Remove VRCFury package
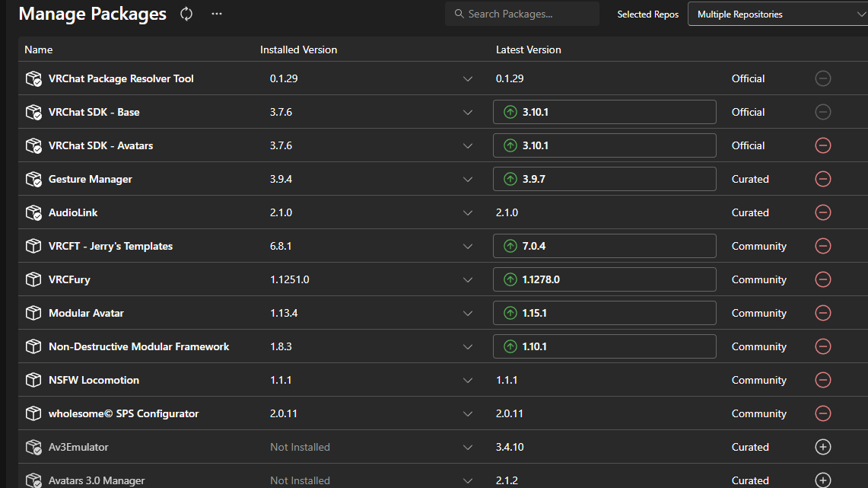Image resolution: width=868 pixels, height=488 pixels. [x=823, y=279]
